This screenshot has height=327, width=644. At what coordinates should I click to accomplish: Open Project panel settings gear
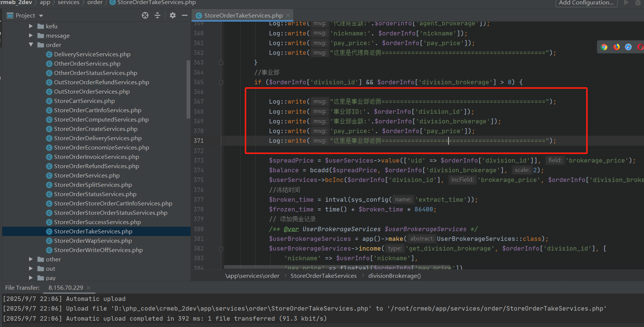(172, 15)
